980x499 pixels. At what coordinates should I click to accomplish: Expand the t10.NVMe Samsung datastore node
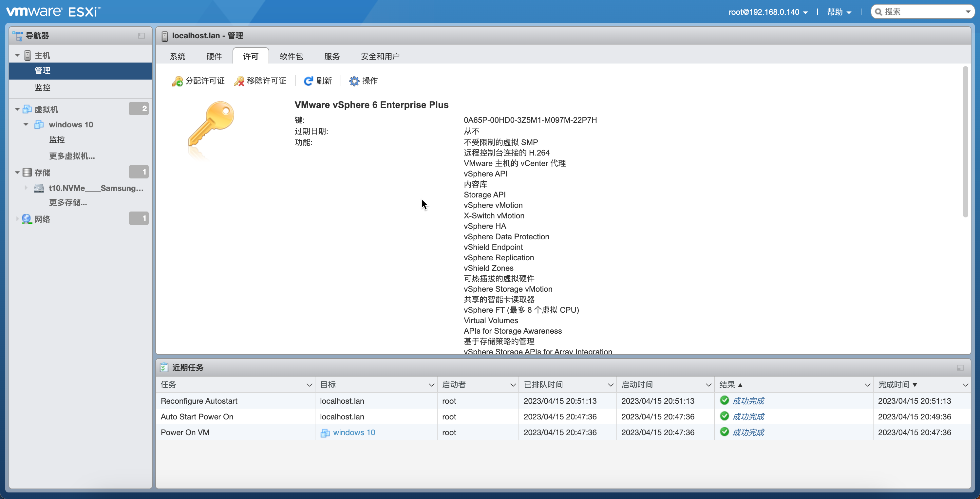[x=26, y=188]
